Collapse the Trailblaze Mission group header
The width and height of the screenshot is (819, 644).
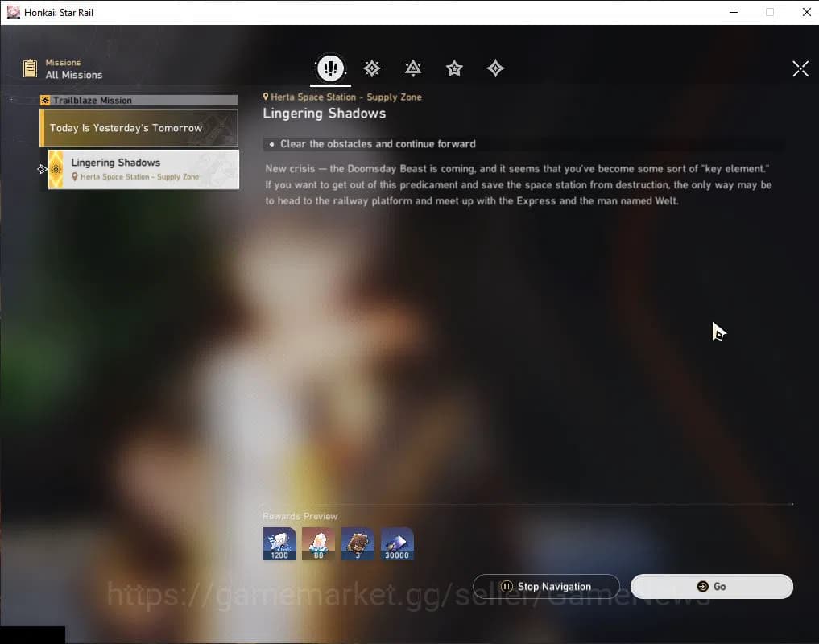click(139, 101)
